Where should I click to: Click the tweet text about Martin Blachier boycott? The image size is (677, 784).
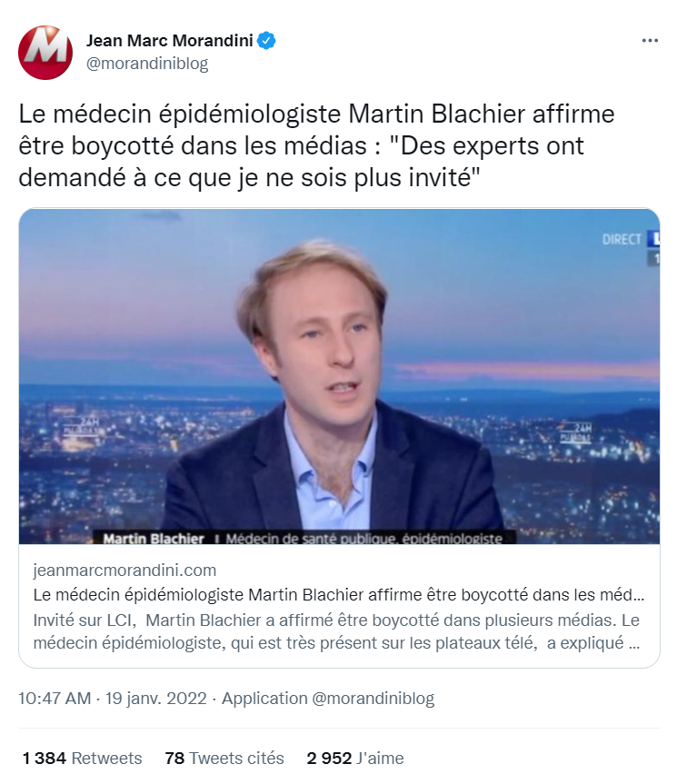pyautogui.click(x=316, y=145)
